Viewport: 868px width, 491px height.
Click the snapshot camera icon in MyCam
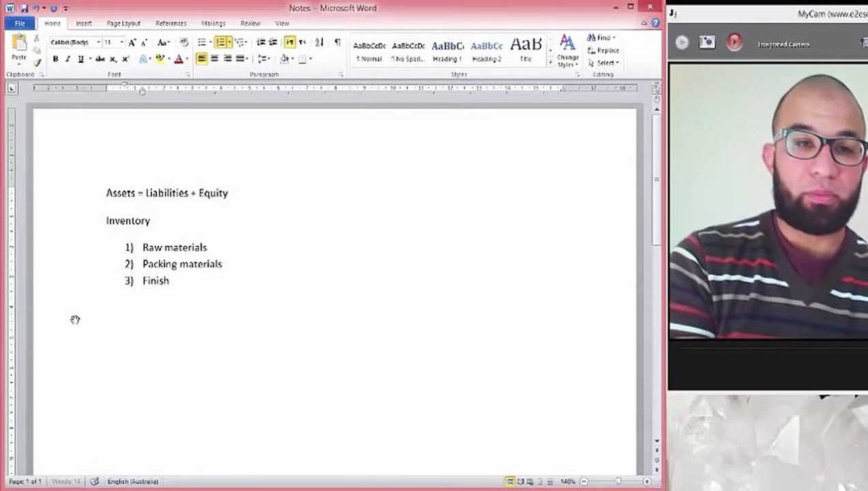707,42
